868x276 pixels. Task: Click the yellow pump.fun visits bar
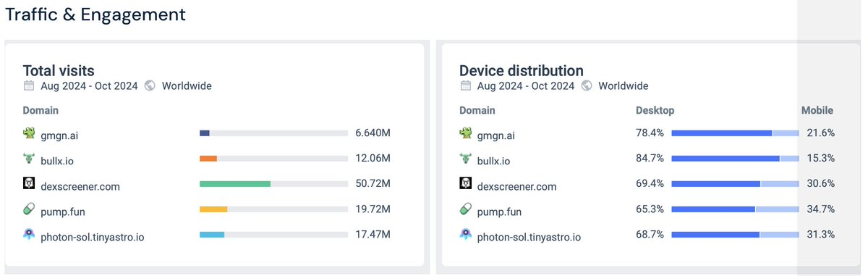[213, 209]
